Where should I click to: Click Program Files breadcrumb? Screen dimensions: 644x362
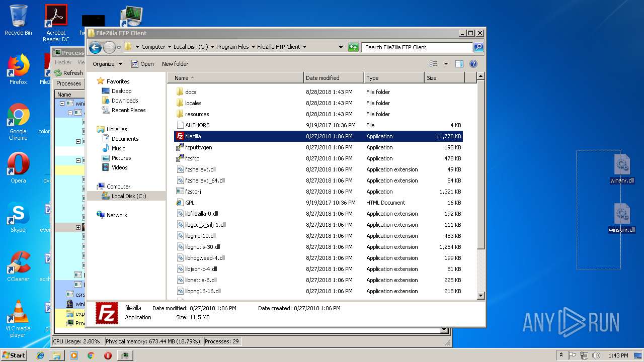click(x=232, y=47)
